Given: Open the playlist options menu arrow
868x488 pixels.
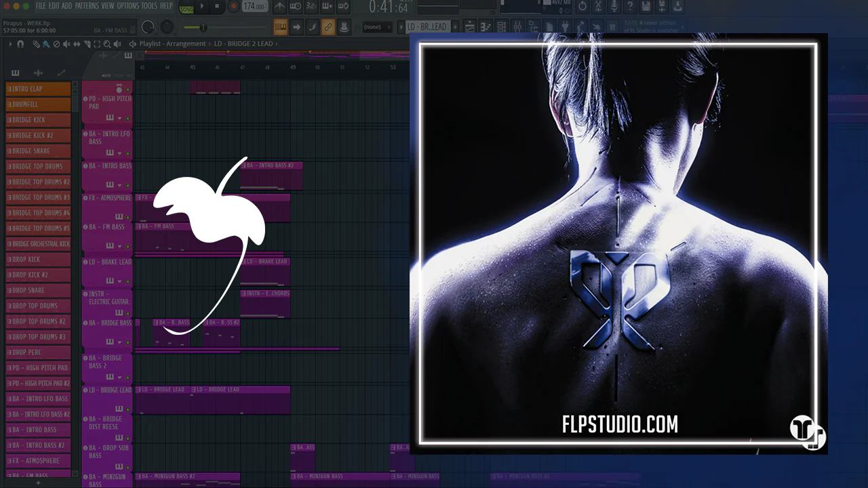Looking at the screenshot, I should (x=9, y=44).
